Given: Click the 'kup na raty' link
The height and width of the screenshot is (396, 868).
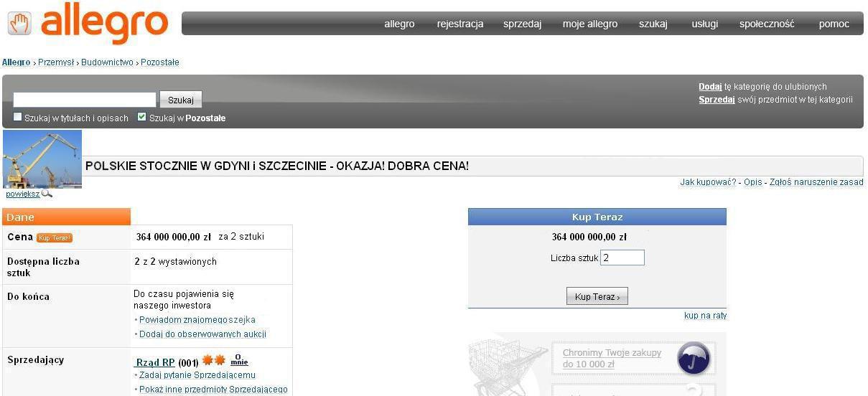Looking at the screenshot, I should click(x=705, y=316).
